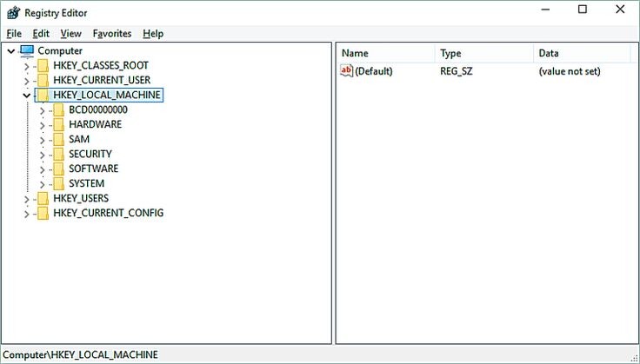The width and height of the screenshot is (640, 364).
Task: Expand the HKEY_CURRENT_CONFIG arrow
Action: [27, 214]
